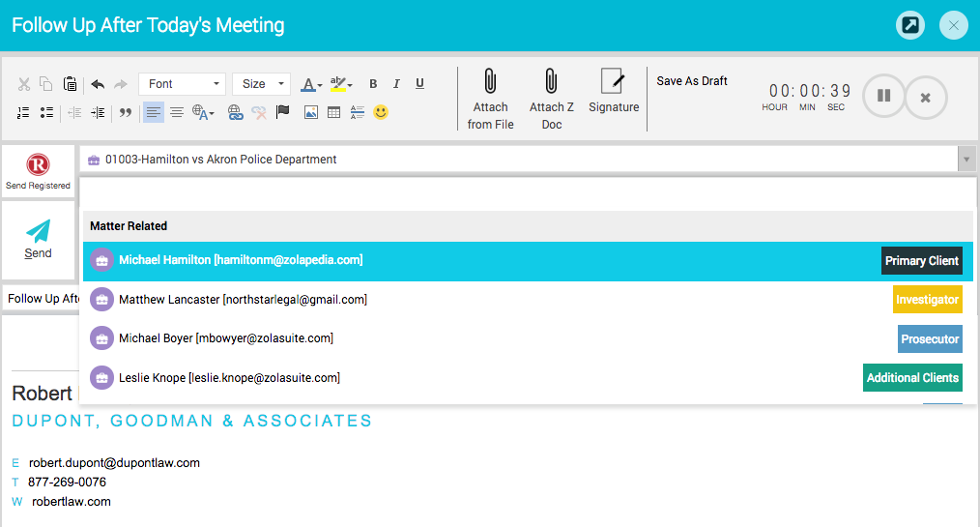This screenshot has width=980, height=527.
Task: Send the email
Action: [x=38, y=240]
